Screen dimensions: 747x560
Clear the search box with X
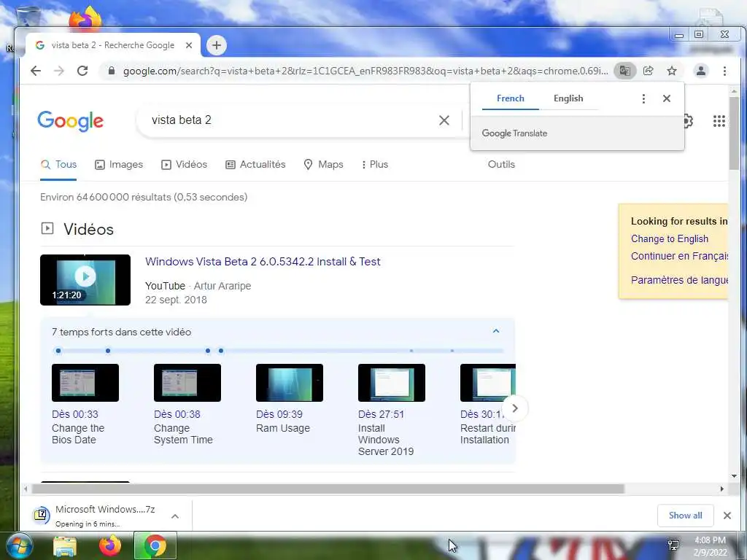click(x=444, y=120)
